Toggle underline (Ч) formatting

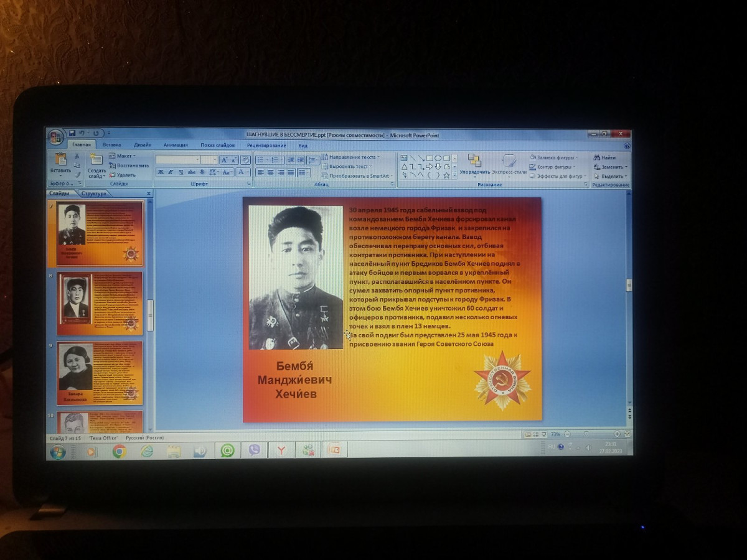coord(181,172)
